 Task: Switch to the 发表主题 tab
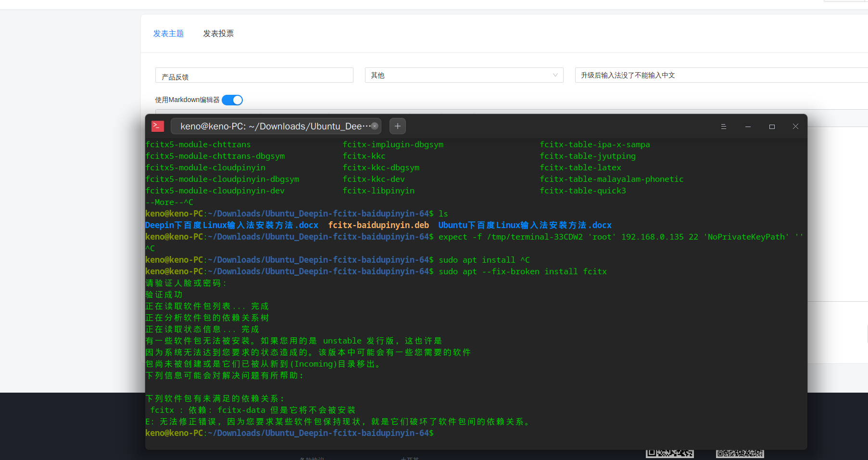pyautogui.click(x=168, y=33)
